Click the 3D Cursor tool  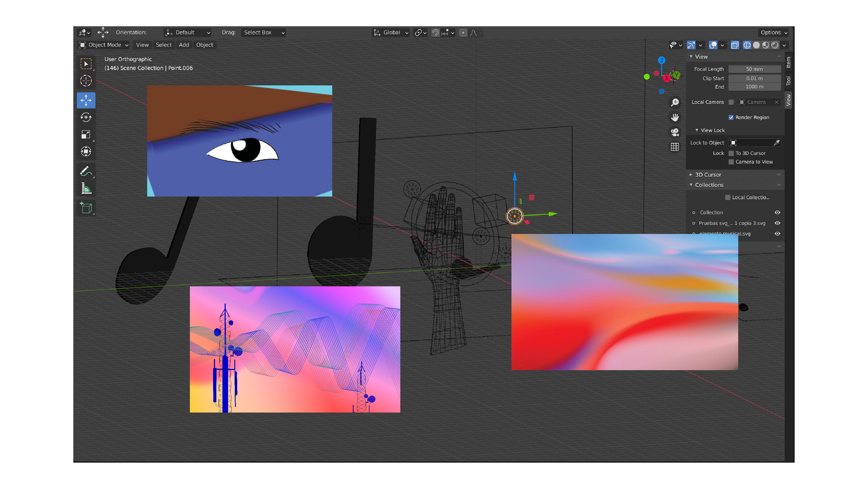[86, 81]
